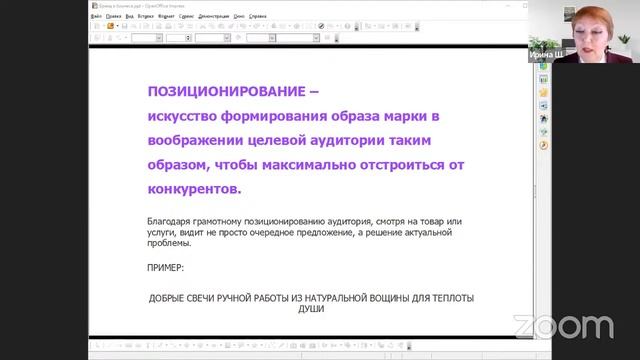Viewport: 640px width, 360px height.
Task: Click the New document icon in toolbar
Action: [97, 26]
